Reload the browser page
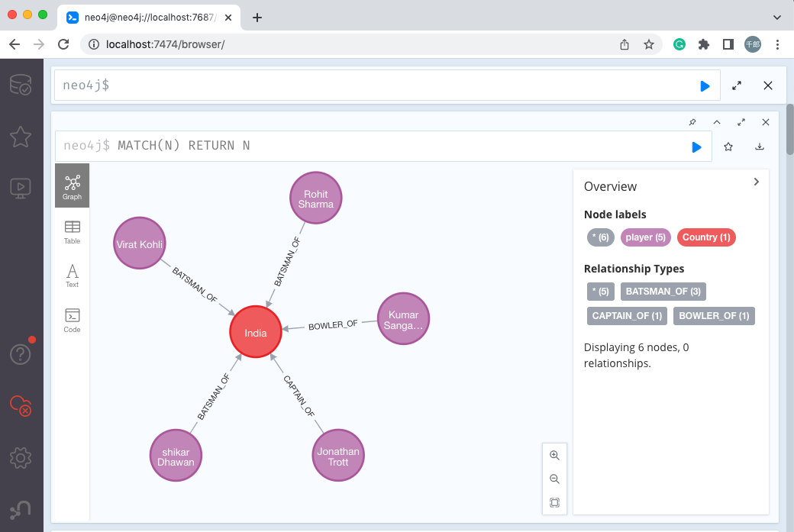Image resolution: width=794 pixels, height=532 pixels. pos(63,44)
